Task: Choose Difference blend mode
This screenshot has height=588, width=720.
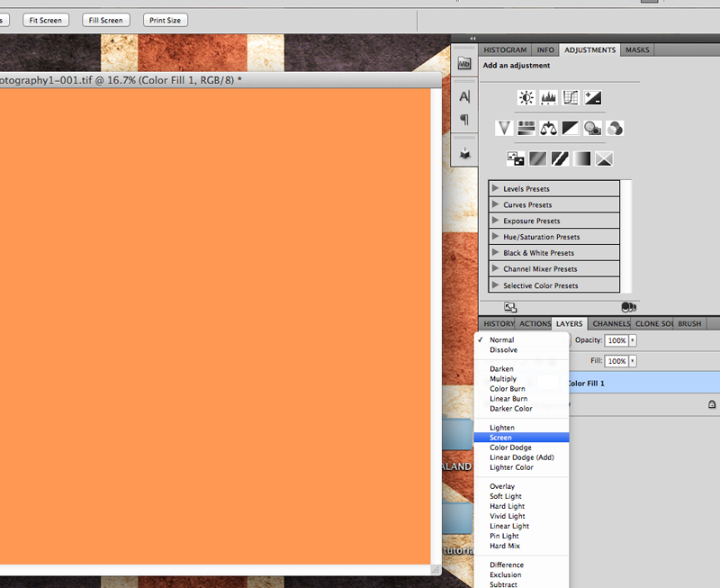Action: (522, 565)
